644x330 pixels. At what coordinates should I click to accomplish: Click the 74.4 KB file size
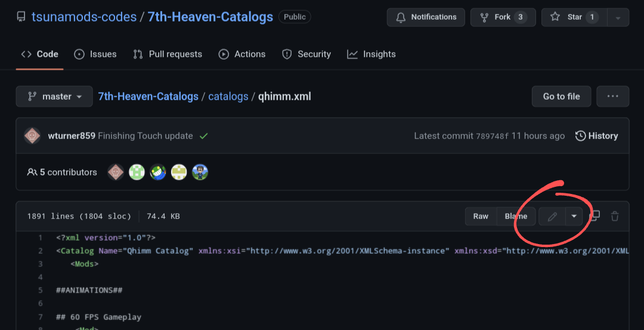tap(163, 216)
